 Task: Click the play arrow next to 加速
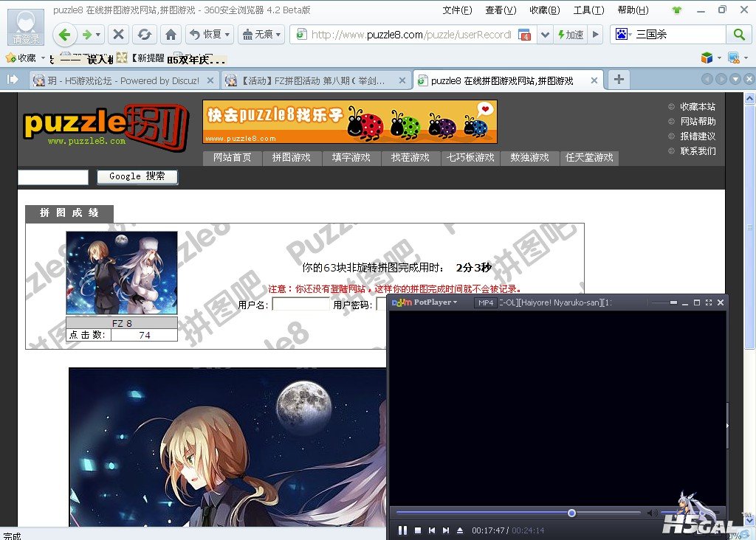coord(596,35)
